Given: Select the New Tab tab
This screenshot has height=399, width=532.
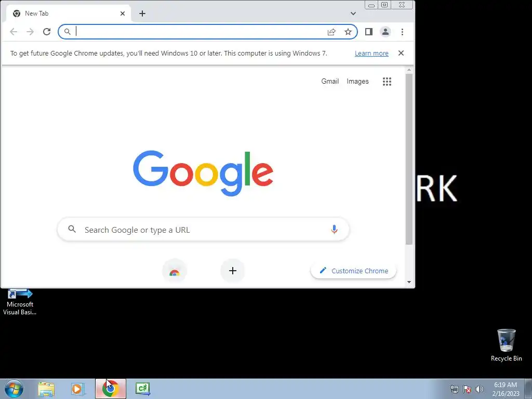Looking at the screenshot, I should tap(68, 14).
